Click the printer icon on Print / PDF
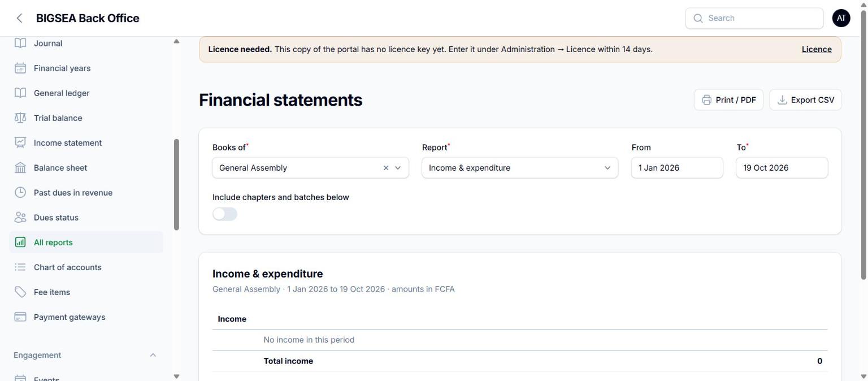868x381 pixels. click(706, 100)
